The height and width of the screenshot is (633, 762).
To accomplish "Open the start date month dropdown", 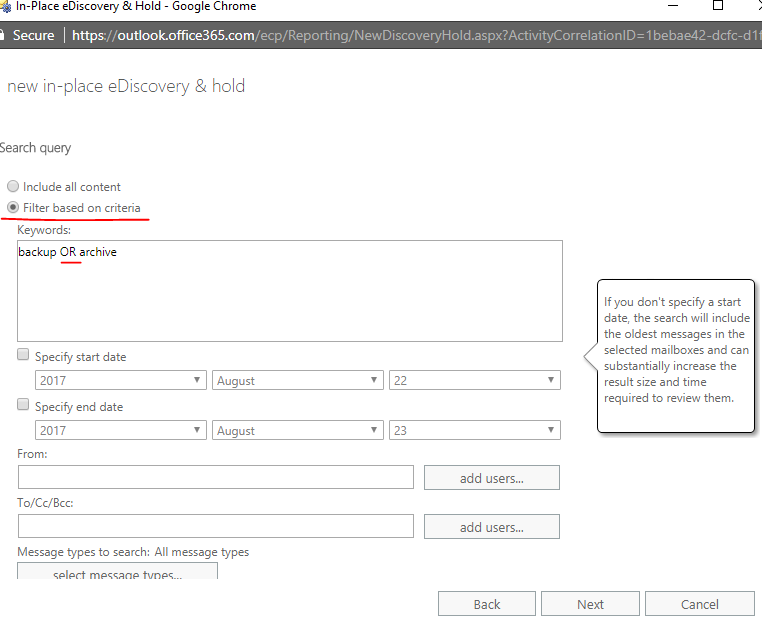I will (297, 380).
